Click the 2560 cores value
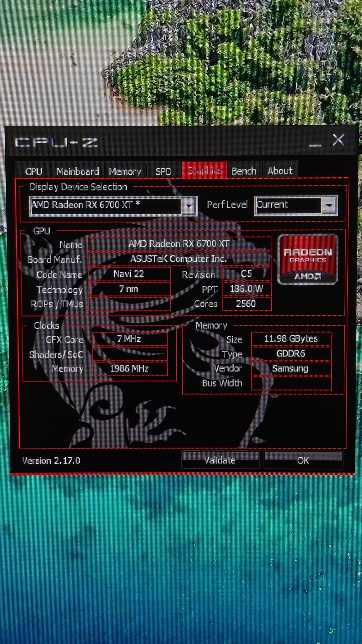The image size is (362, 644). pyautogui.click(x=247, y=303)
